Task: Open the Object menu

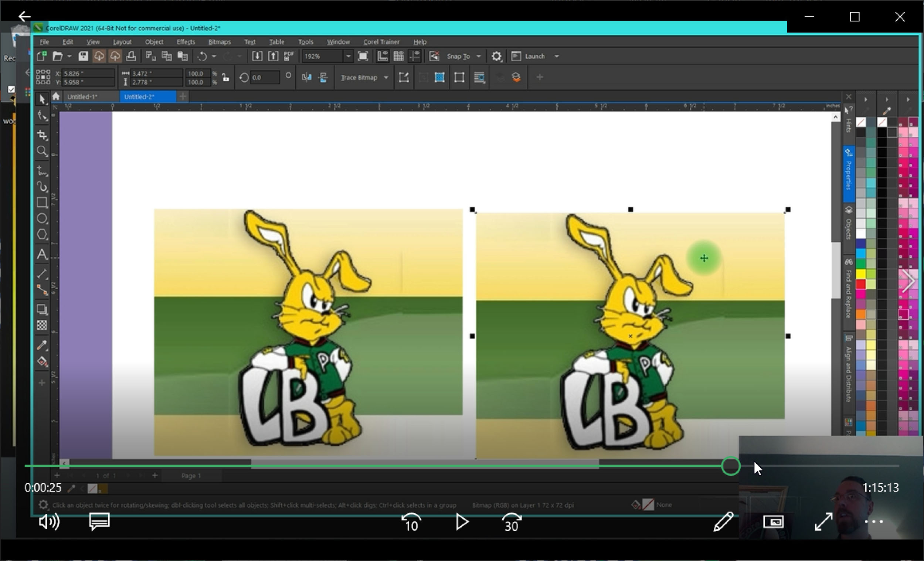Action: coord(154,42)
